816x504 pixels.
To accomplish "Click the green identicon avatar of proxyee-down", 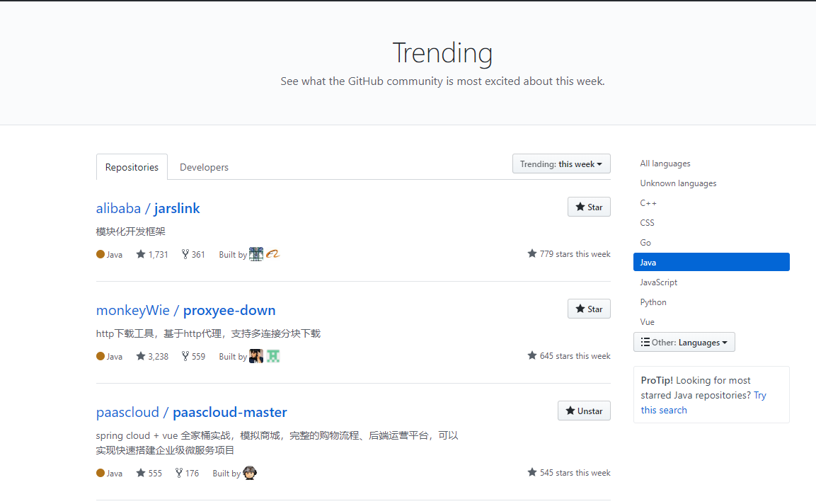I will coord(273,356).
